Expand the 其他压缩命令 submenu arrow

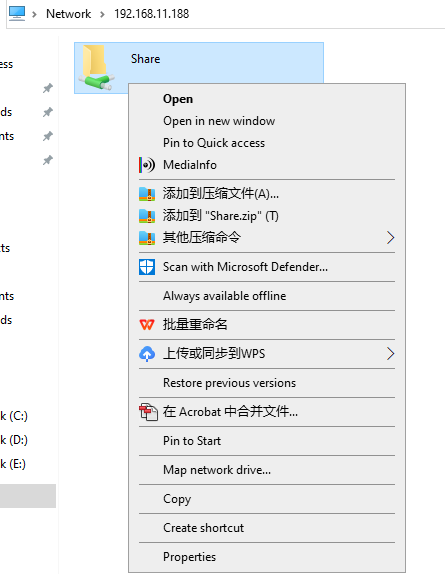tap(390, 238)
